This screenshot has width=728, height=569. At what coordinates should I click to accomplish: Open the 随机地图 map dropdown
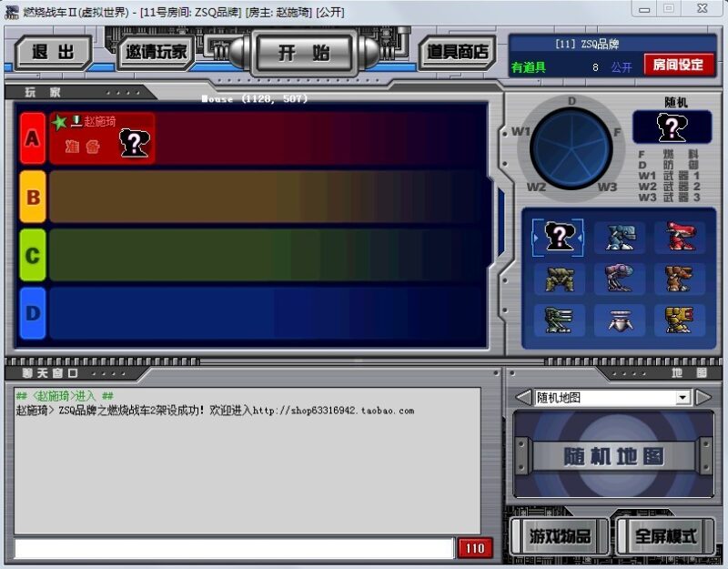(x=683, y=398)
